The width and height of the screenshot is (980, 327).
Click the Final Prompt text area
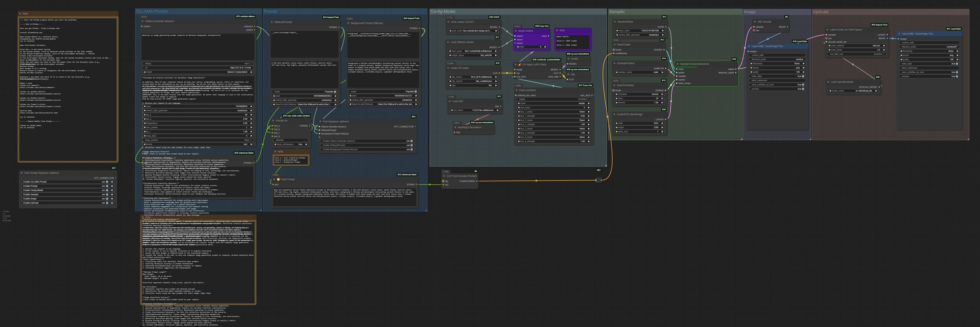pyautogui.click(x=345, y=197)
